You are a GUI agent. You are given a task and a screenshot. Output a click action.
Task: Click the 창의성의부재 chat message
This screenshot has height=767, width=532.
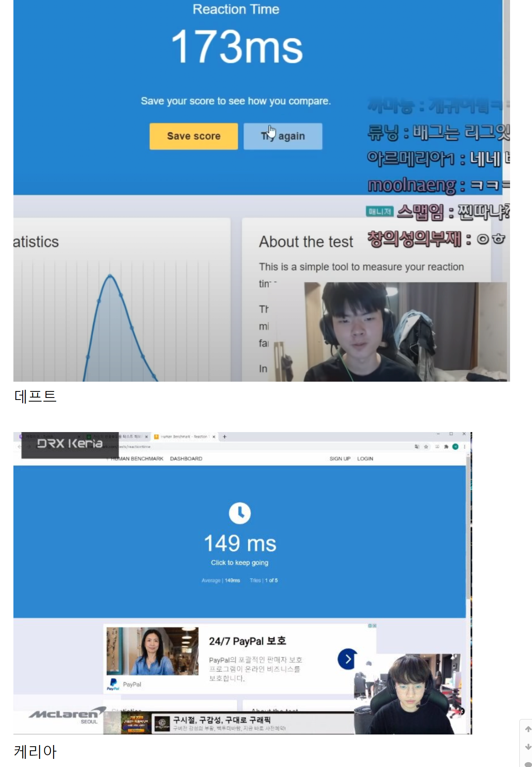pyautogui.click(x=436, y=239)
